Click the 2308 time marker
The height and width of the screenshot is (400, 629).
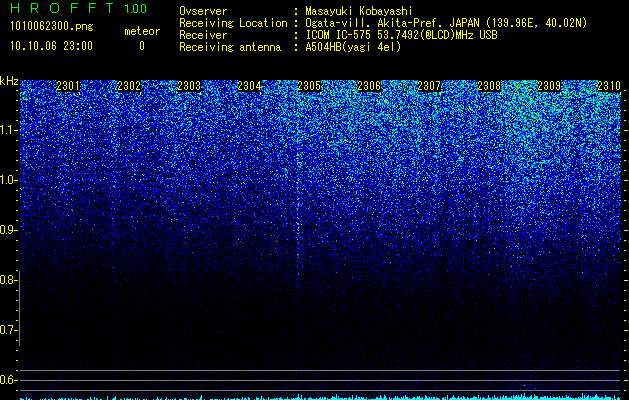click(x=489, y=86)
